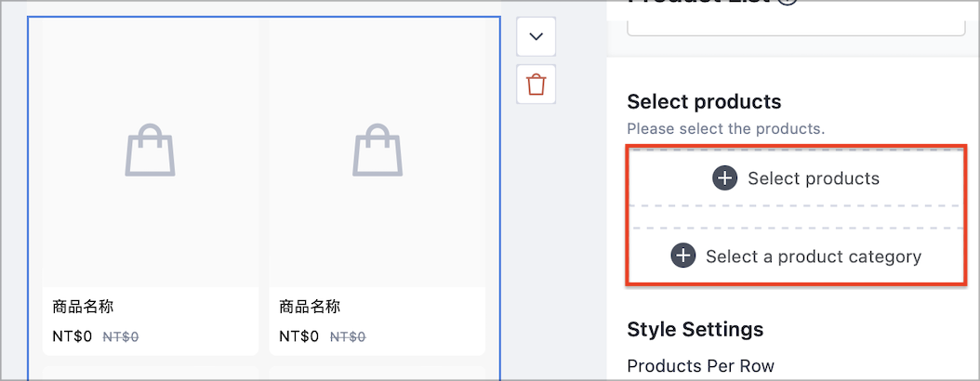Viewport: 980px width, 381px height.
Task: Click the Products Per Row label
Action: [x=701, y=365]
